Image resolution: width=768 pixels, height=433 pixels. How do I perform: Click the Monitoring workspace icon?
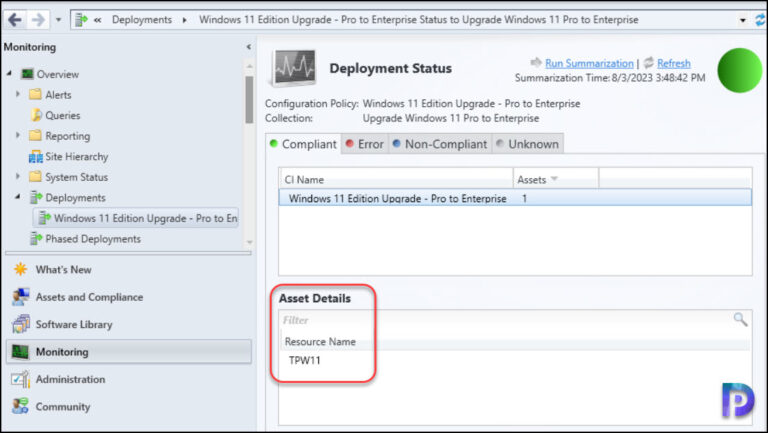21,351
